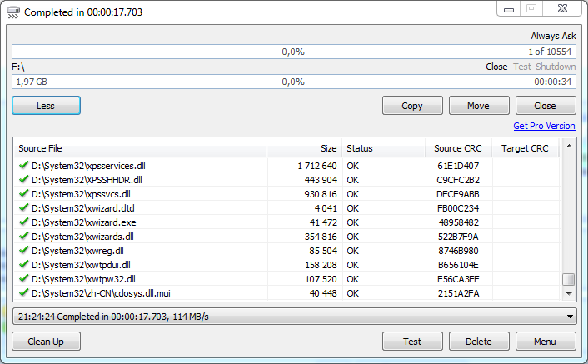
Task: Select the D:\System32\xpssvcs.dll row
Action: [287, 194]
